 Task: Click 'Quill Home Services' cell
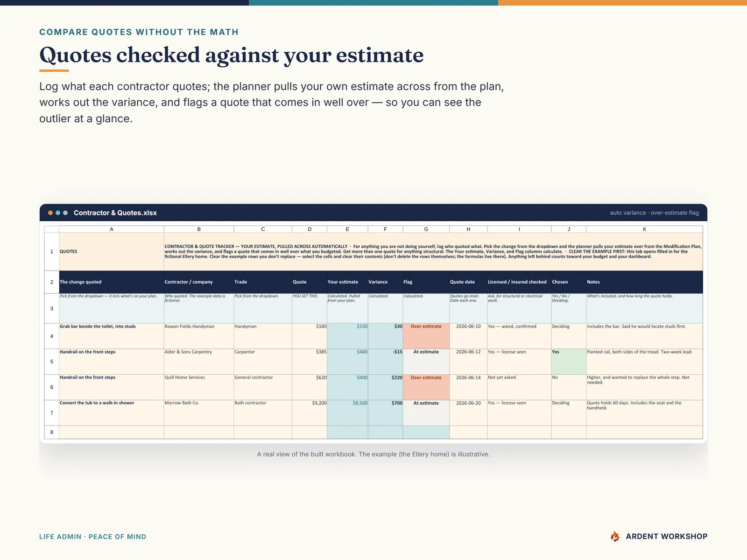click(199, 387)
